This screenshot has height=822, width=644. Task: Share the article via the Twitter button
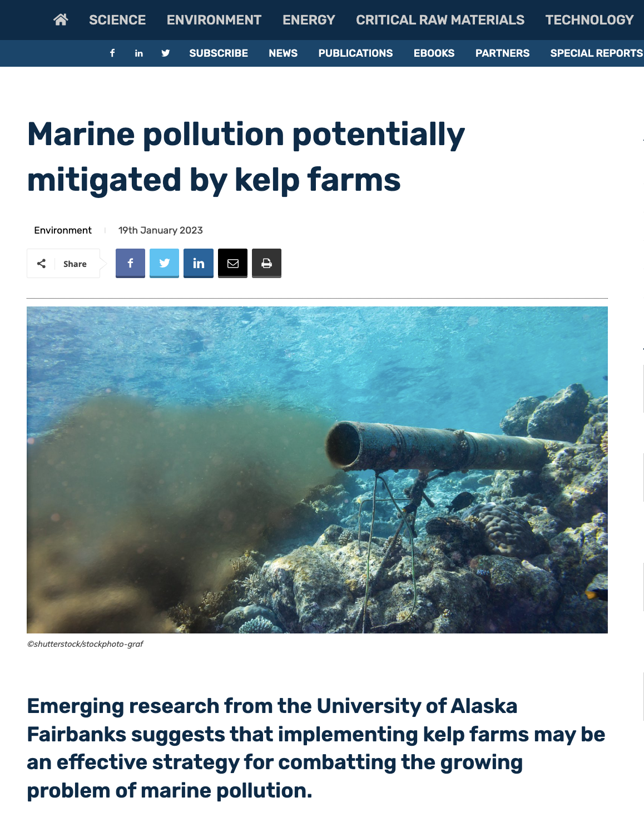164,263
